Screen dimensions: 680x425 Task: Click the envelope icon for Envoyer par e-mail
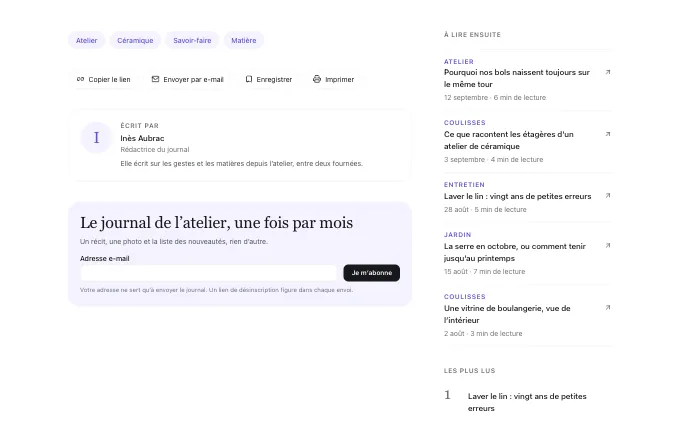pyautogui.click(x=155, y=79)
